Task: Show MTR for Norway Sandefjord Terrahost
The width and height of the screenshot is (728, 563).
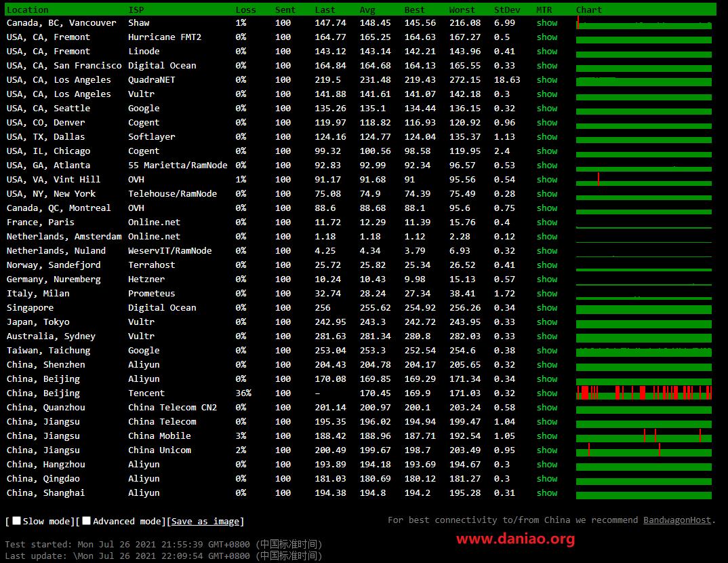Action: click(547, 265)
